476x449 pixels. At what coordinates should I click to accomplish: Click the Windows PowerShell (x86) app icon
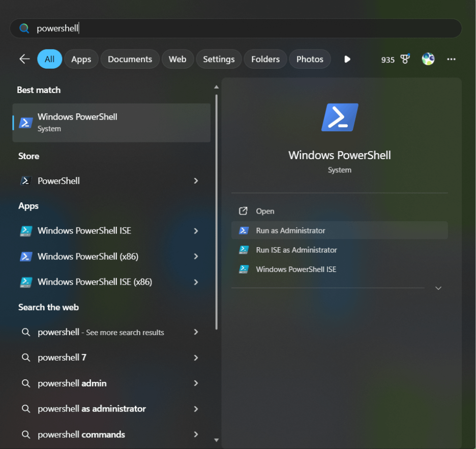pos(26,256)
